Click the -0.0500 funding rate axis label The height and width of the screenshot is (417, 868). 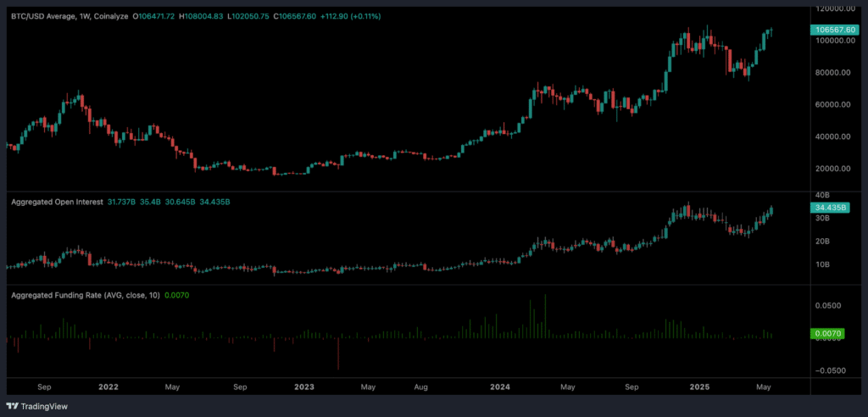[830, 370]
